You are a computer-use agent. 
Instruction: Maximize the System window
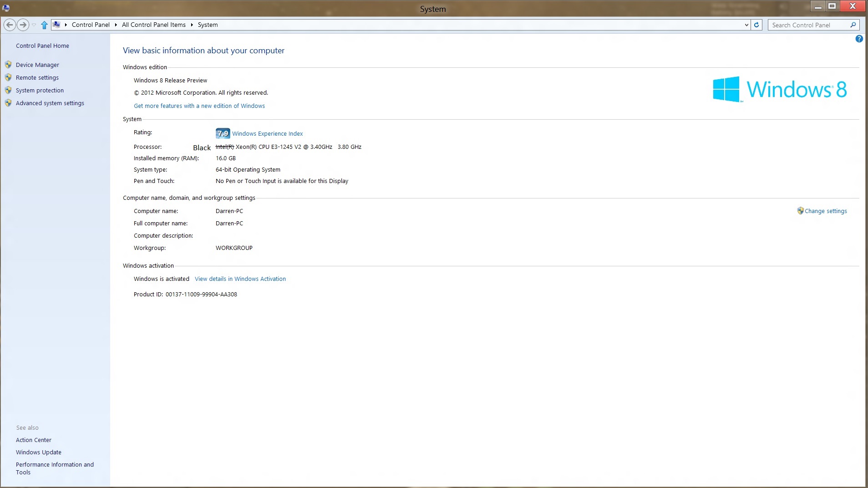832,6
